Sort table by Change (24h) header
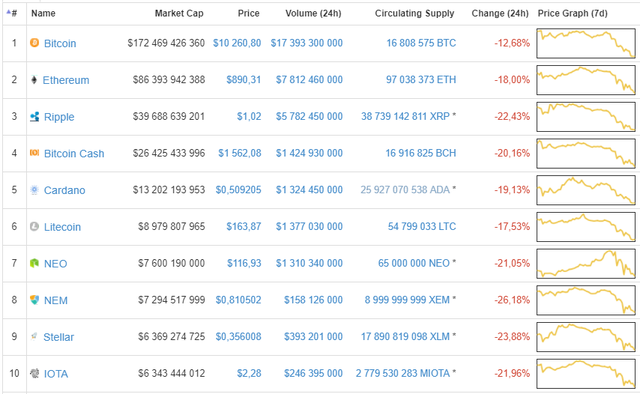 coord(500,13)
